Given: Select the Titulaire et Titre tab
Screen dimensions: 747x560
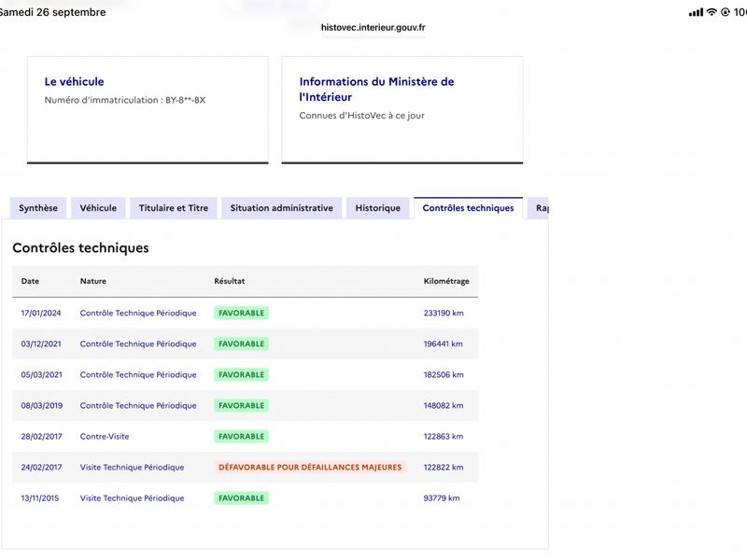Looking at the screenshot, I should point(174,208).
